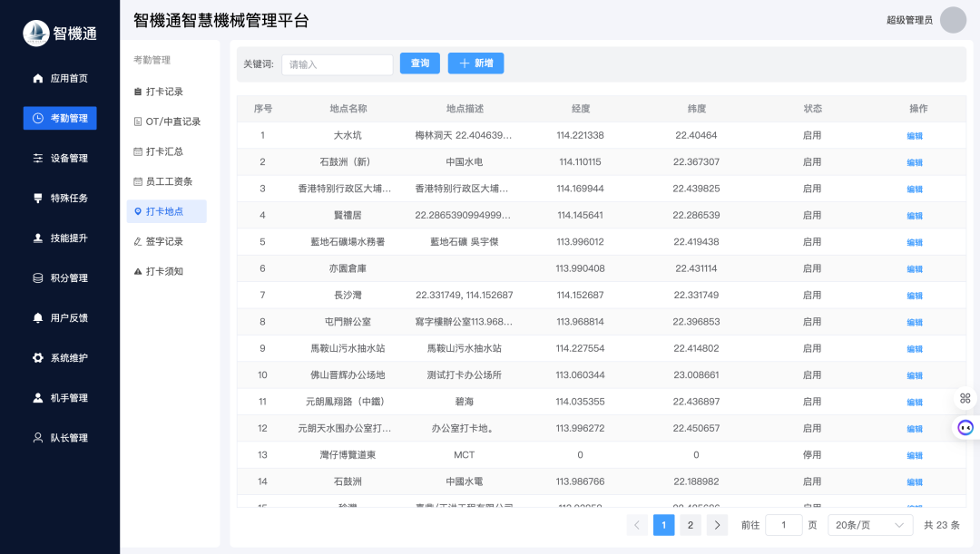This screenshot has height=554, width=980.
Task: Click the previous page left arrow
Action: click(x=637, y=525)
